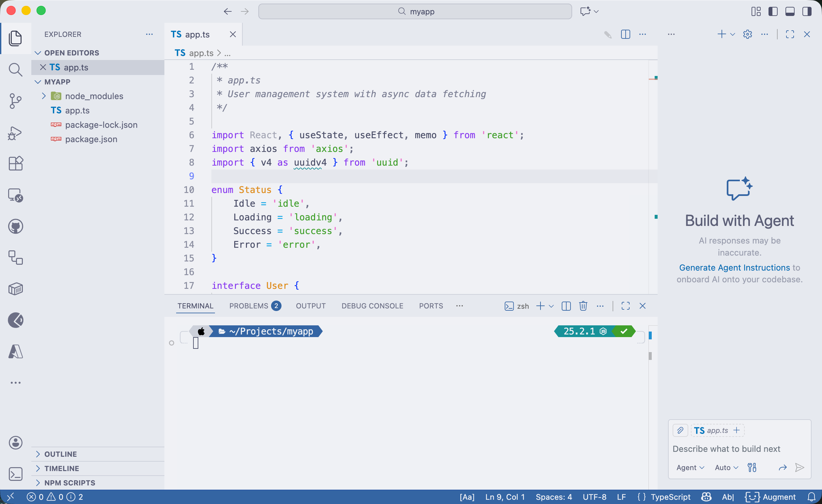
Task: Open the Agent mode dropdown
Action: point(690,467)
